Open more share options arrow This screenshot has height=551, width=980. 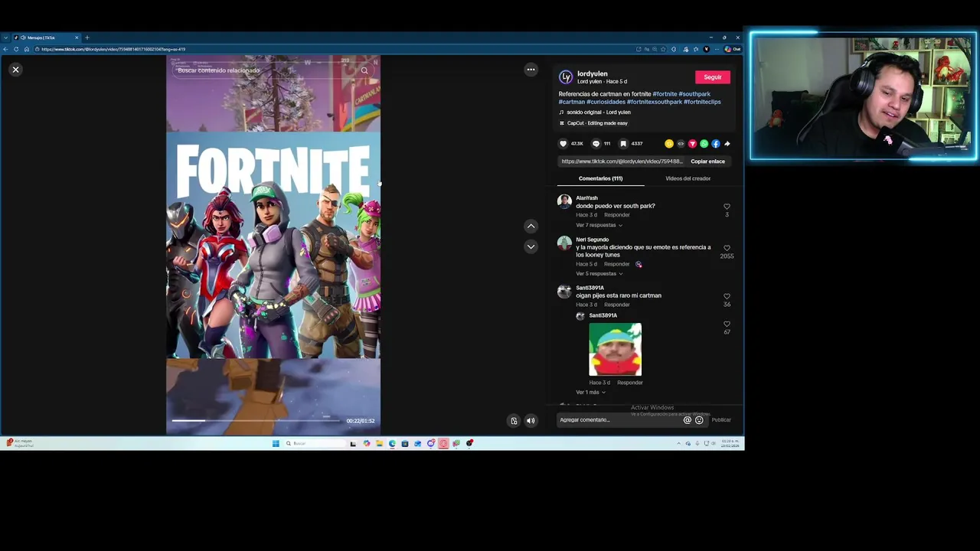(x=727, y=143)
